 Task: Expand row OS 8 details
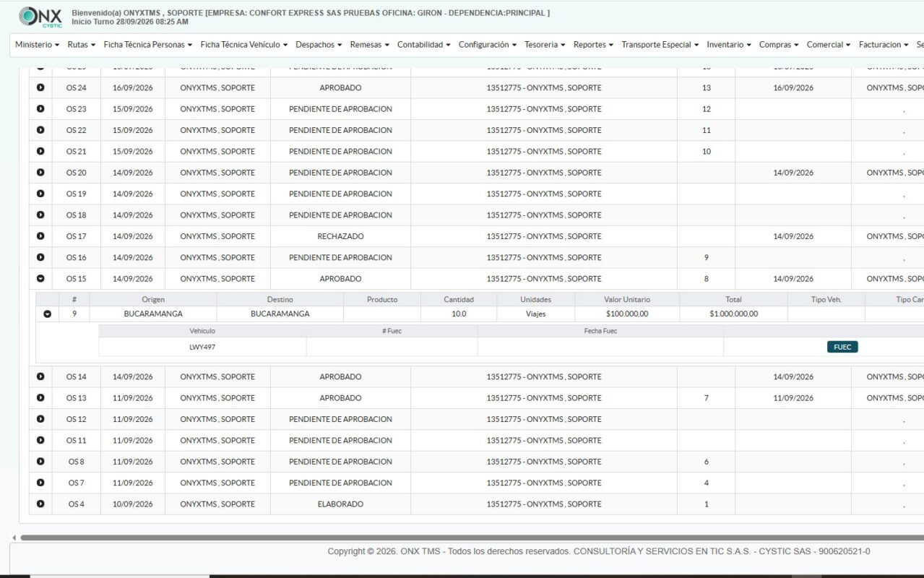point(40,462)
